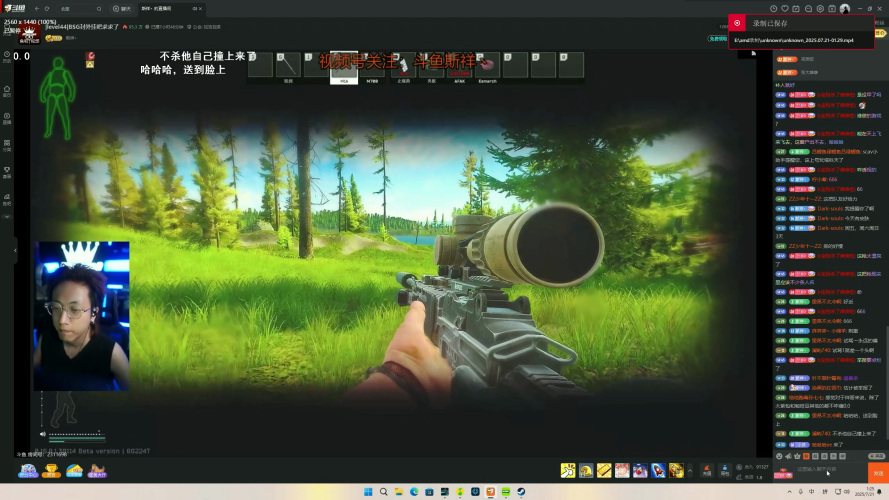Open the heart follow list icon

(x=785, y=9)
